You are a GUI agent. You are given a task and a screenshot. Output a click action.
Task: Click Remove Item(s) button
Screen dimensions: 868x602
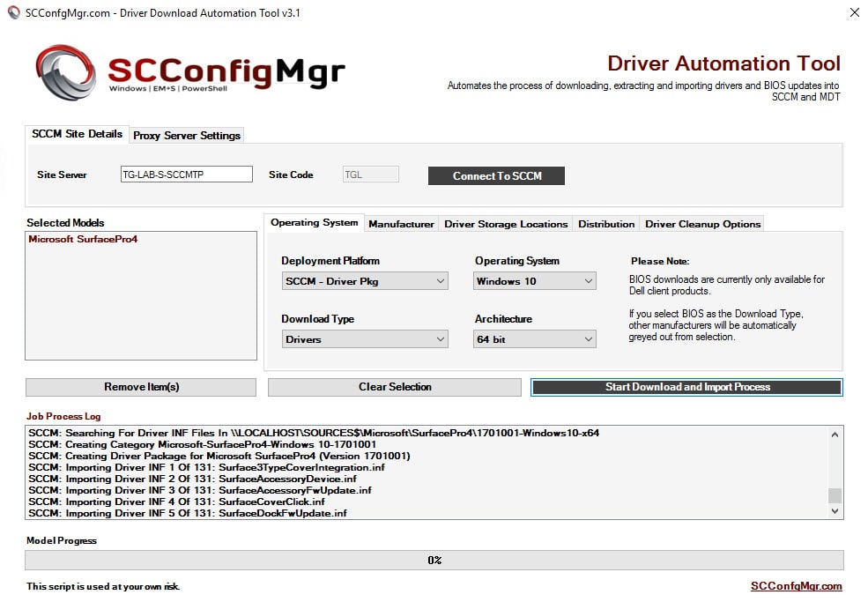pyautogui.click(x=141, y=387)
